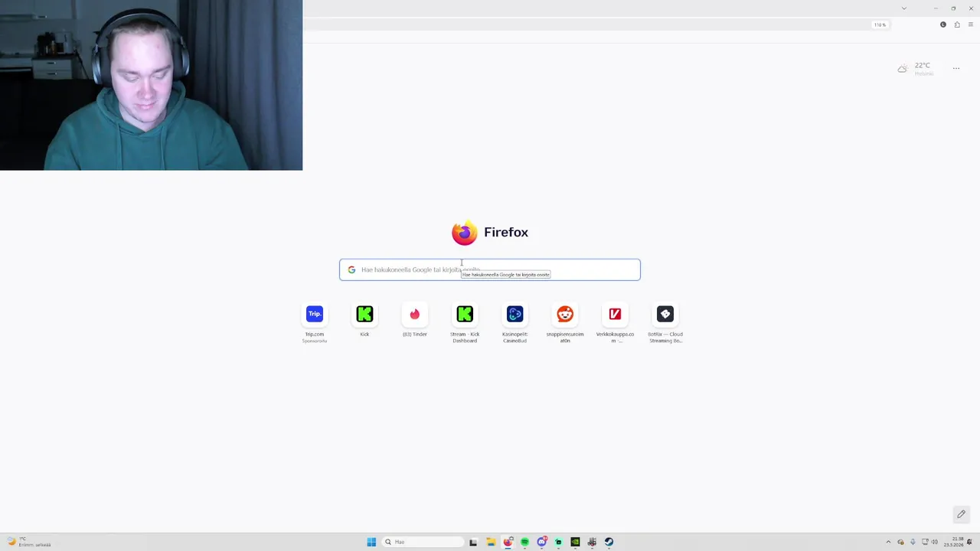
Task: Open the volume speaker tray icon
Action: pos(935,542)
